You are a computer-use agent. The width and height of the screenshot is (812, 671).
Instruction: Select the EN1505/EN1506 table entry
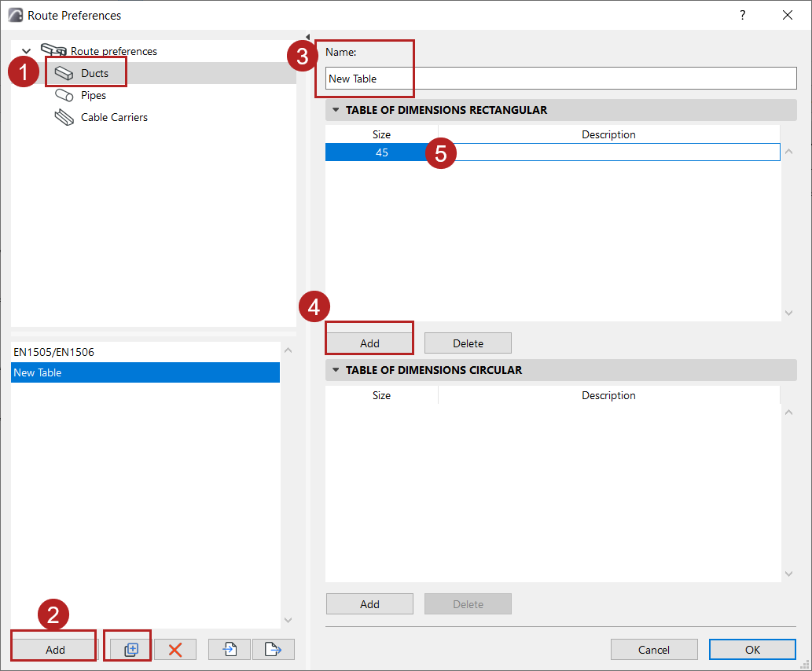pyautogui.click(x=145, y=352)
